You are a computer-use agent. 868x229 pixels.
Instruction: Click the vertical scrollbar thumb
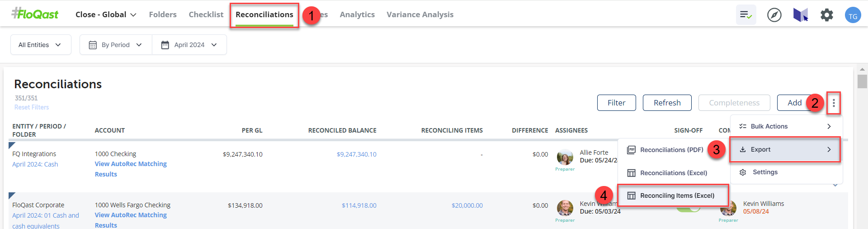point(862,81)
